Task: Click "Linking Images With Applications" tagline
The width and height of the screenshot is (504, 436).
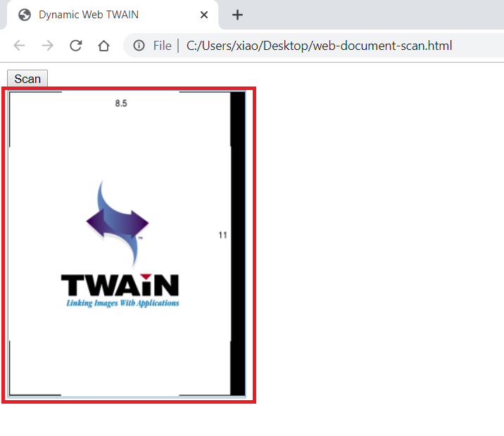Action: tap(122, 303)
